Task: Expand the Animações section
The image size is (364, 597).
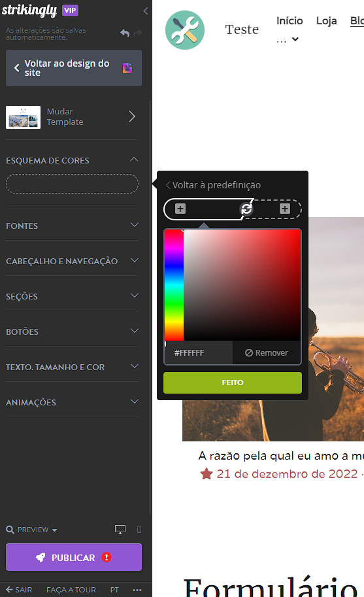Action: pos(134,401)
